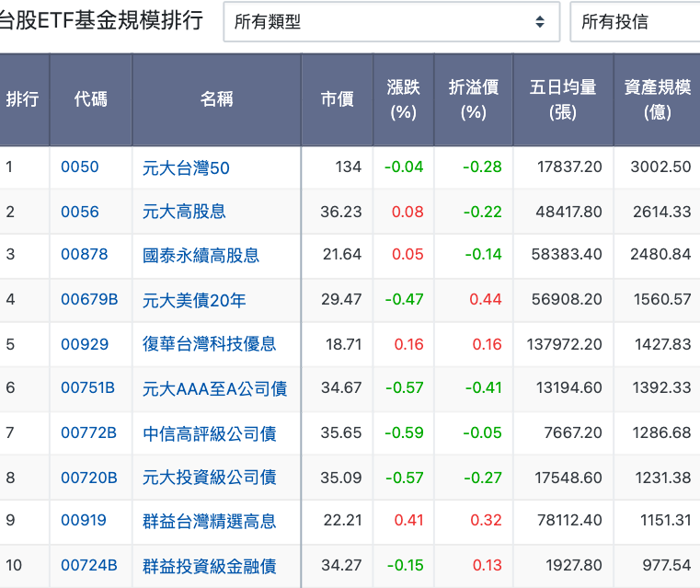700x588 pixels.
Task: Select asset size value 1560.57
Action: coord(662,299)
